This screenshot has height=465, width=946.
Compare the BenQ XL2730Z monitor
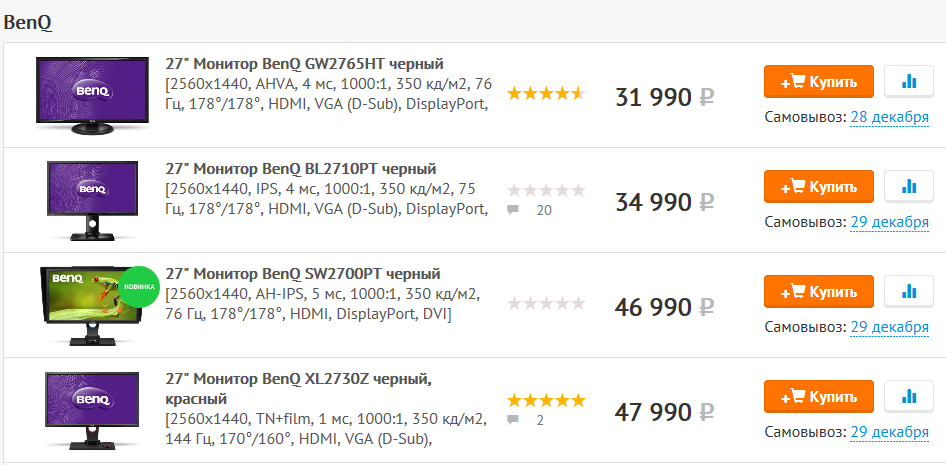coord(909,396)
